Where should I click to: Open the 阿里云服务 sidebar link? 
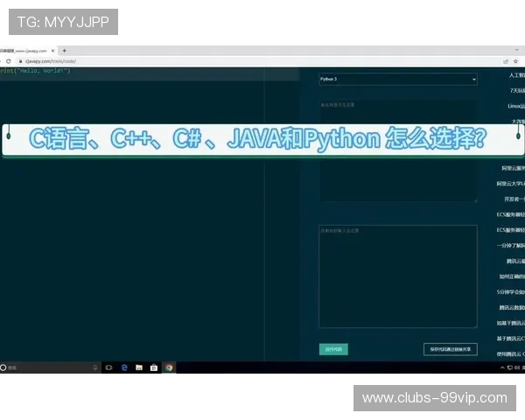click(x=513, y=168)
